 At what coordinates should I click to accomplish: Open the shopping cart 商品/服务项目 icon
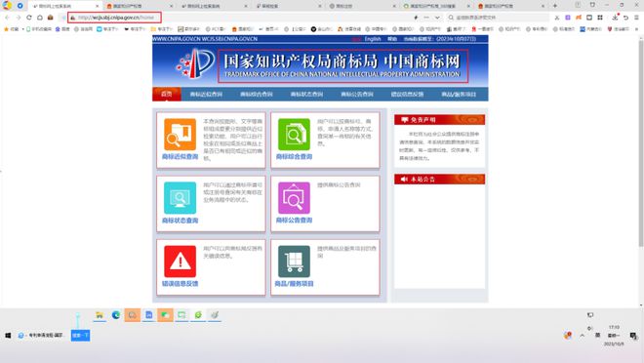point(294,262)
